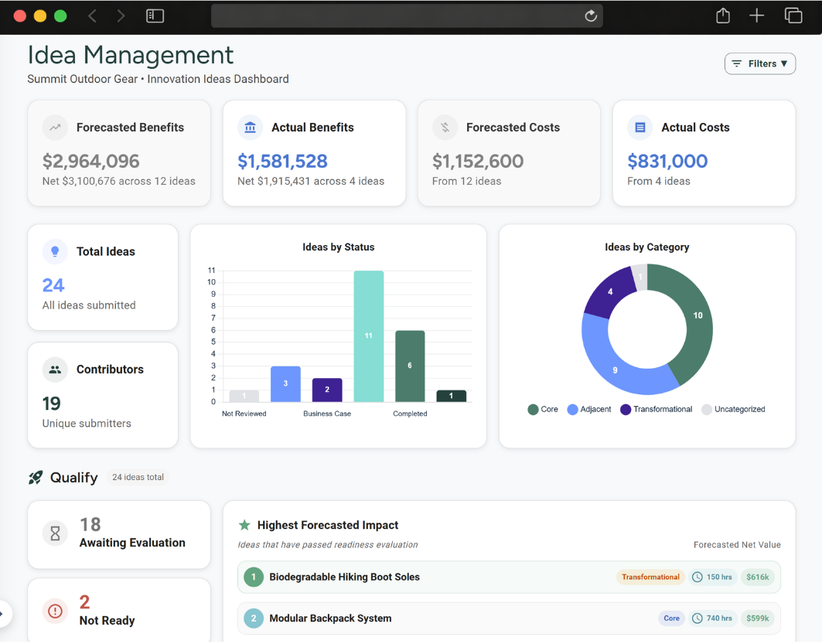The width and height of the screenshot is (822, 644).
Task: Click the Total Ideas count 24
Action: pos(53,285)
